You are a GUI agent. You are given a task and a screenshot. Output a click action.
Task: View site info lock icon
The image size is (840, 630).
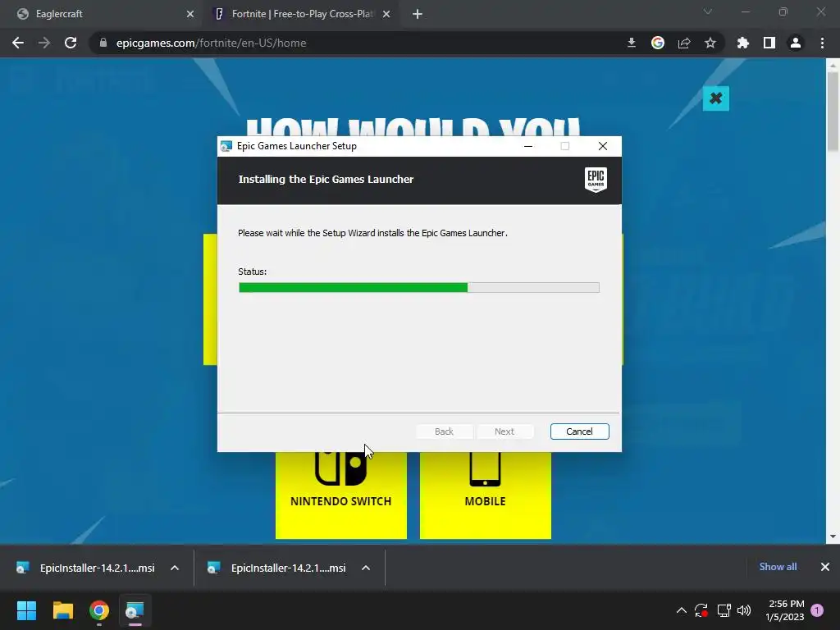point(103,43)
